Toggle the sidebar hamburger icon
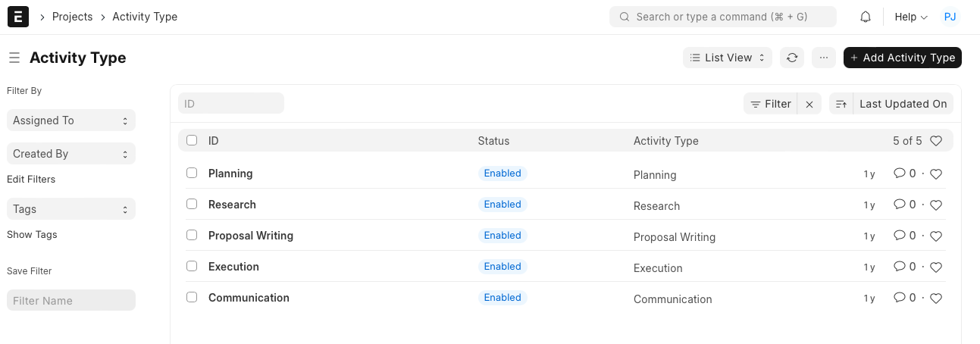The height and width of the screenshot is (344, 980). [x=14, y=58]
